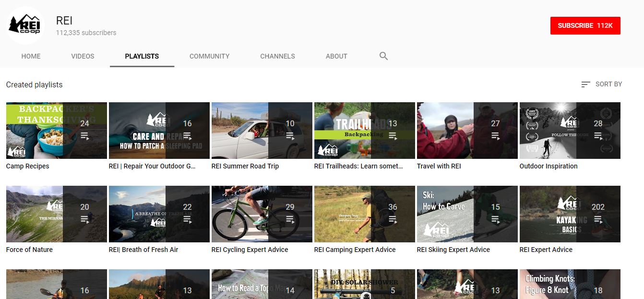Click the Force of Nature mountain thumbnail
This screenshot has width=644, height=299.
pos(57,214)
